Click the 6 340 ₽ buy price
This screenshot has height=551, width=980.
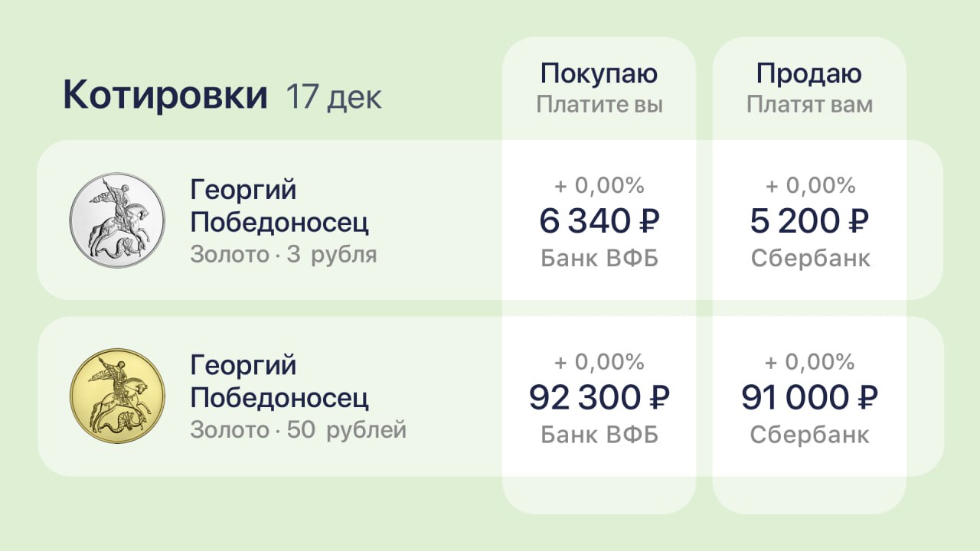click(x=599, y=222)
